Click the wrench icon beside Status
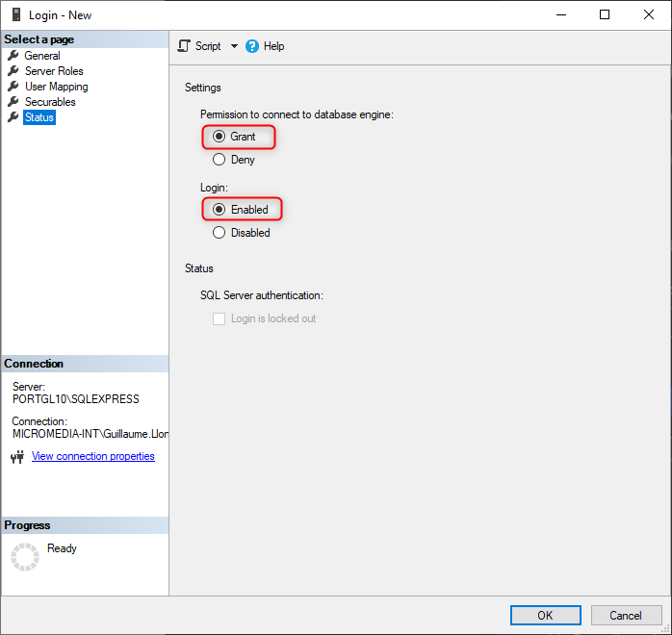672x635 pixels. pos(13,117)
